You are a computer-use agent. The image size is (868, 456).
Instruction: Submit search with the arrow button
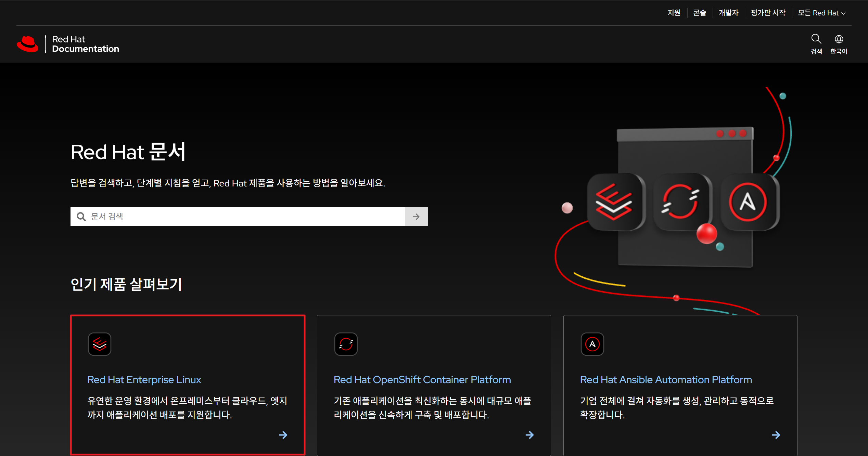click(416, 217)
